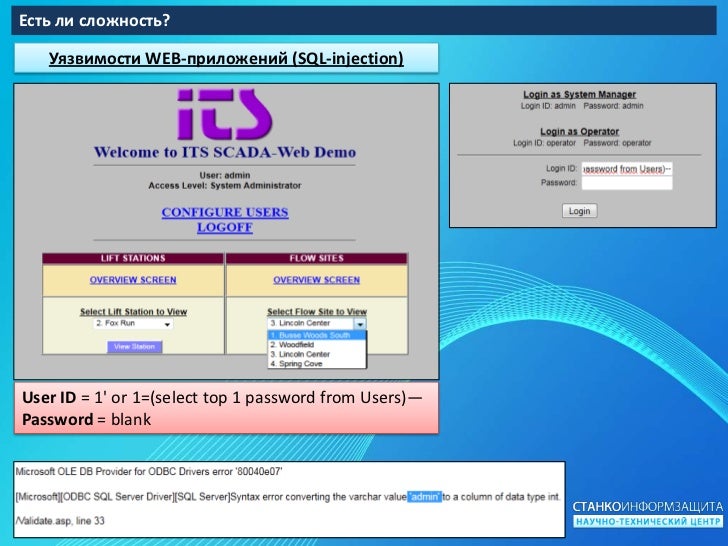Click the Login button
The image size is (728, 546).
pos(579,211)
